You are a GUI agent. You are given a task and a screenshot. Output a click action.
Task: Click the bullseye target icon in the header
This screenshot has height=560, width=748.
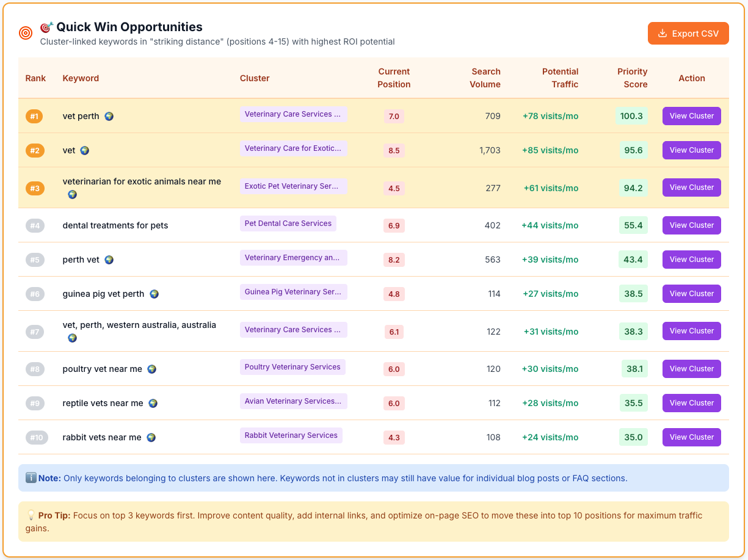point(25,32)
